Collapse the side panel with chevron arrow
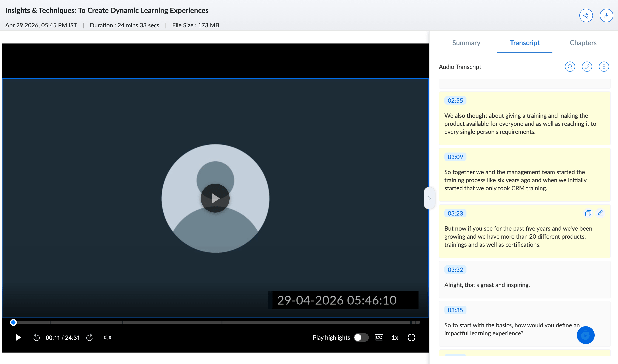Image resolution: width=618 pixels, height=364 pixels. 429,198
